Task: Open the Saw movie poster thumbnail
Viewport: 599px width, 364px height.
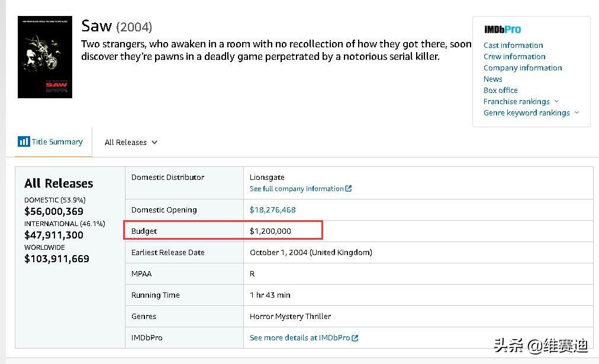Action: pyautogui.click(x=45, y=57)
